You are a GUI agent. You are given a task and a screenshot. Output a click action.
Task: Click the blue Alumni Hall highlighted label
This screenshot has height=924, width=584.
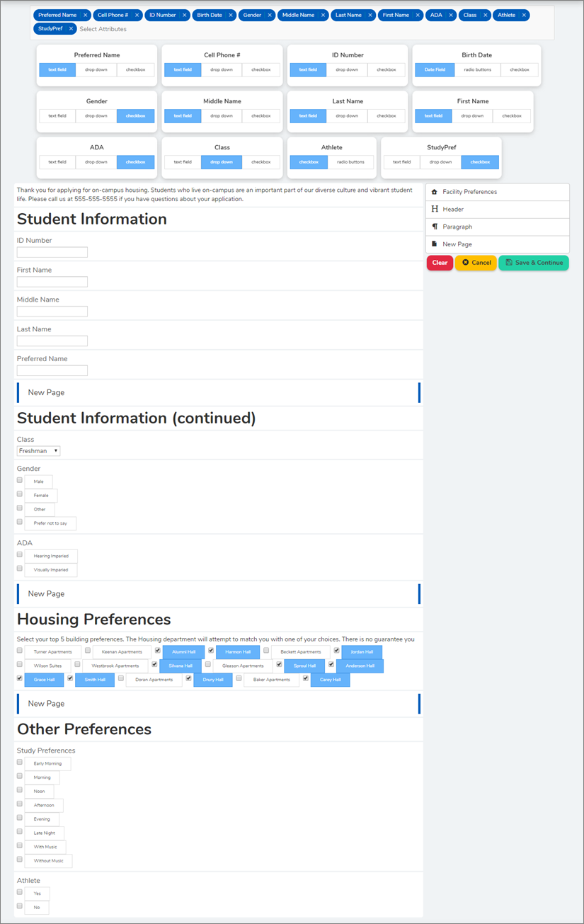coord(183,652)
